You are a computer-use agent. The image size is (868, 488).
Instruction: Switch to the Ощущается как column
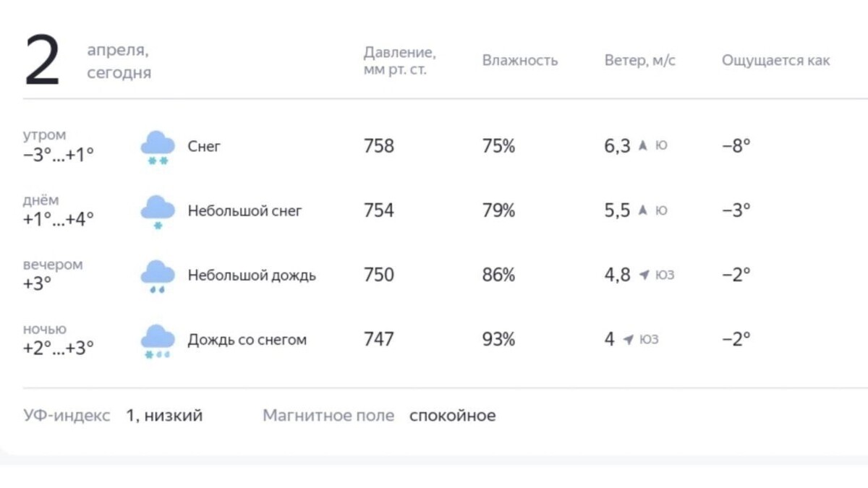click(x=776, y=60)
